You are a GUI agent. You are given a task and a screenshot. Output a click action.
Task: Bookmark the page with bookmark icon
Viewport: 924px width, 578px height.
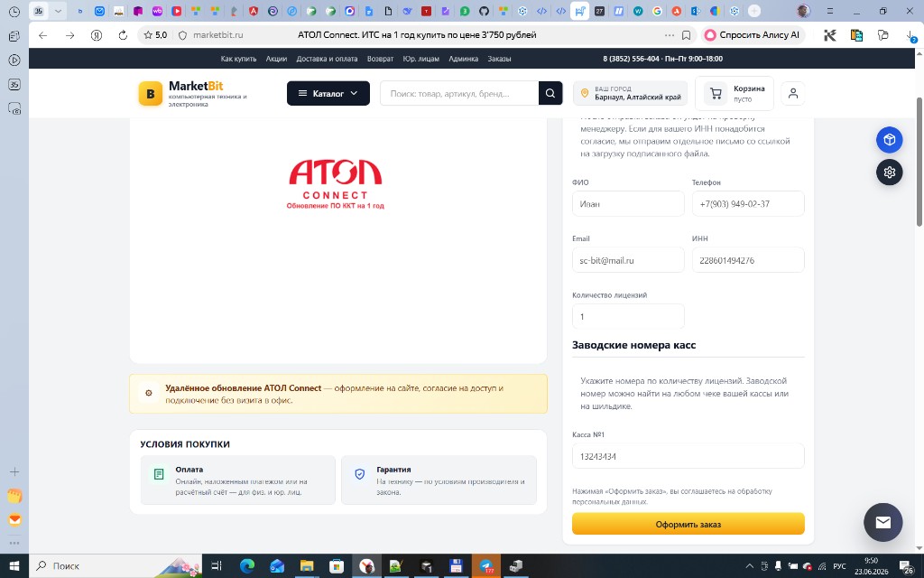(x=686, y=35)
